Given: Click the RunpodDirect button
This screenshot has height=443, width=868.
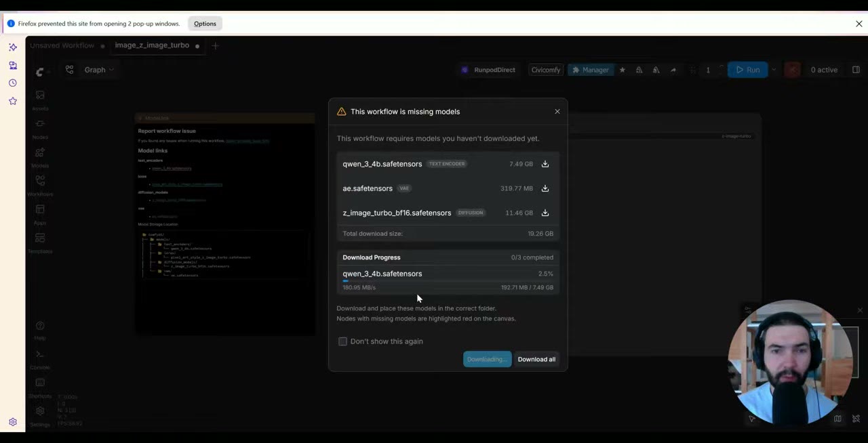Looking at the screenshot, I should click(488, 70).
